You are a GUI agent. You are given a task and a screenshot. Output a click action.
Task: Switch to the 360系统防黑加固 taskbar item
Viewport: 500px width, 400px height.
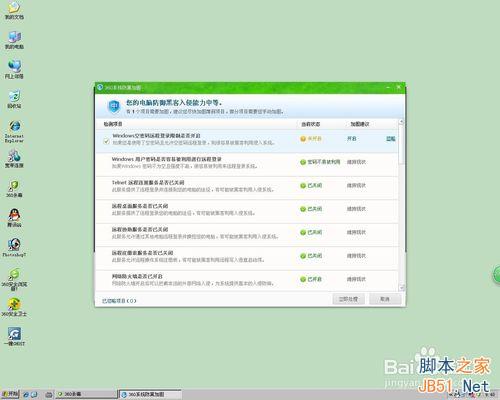(150, 394)
